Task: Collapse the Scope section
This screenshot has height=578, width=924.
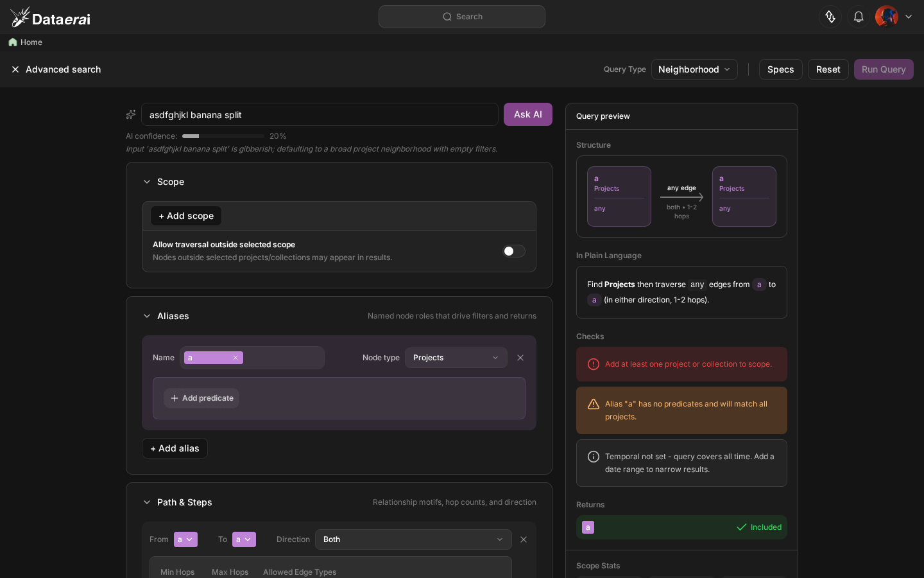Action: click(147, 182)
